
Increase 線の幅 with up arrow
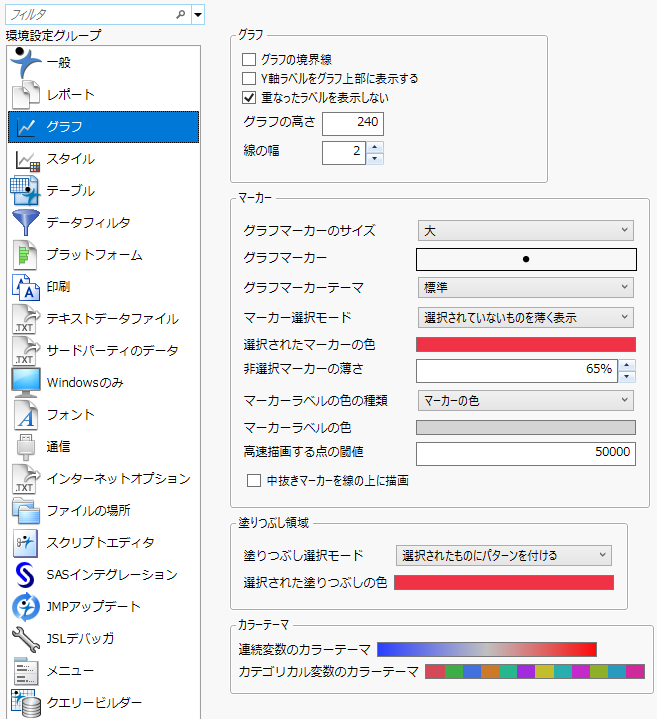(x=375, y=147)
